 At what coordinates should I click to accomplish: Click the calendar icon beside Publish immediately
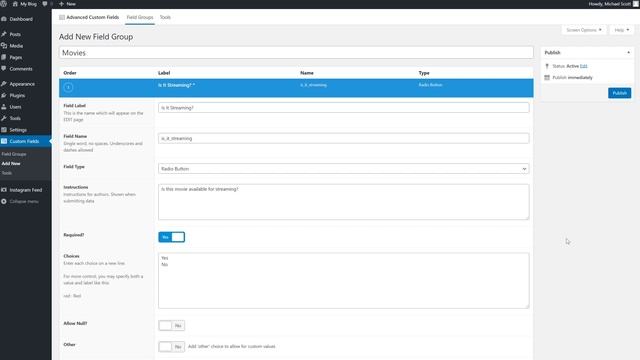pyautogui.click(x=547, y=77)
